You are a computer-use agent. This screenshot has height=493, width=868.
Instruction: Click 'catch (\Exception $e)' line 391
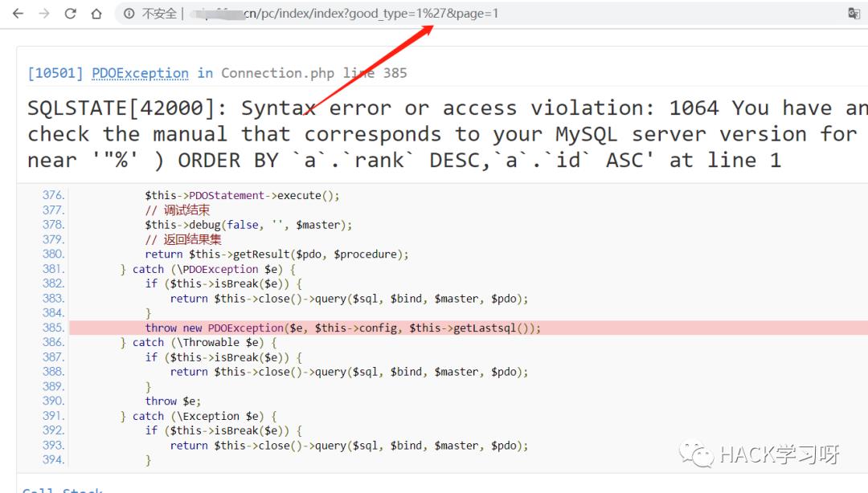199,416
